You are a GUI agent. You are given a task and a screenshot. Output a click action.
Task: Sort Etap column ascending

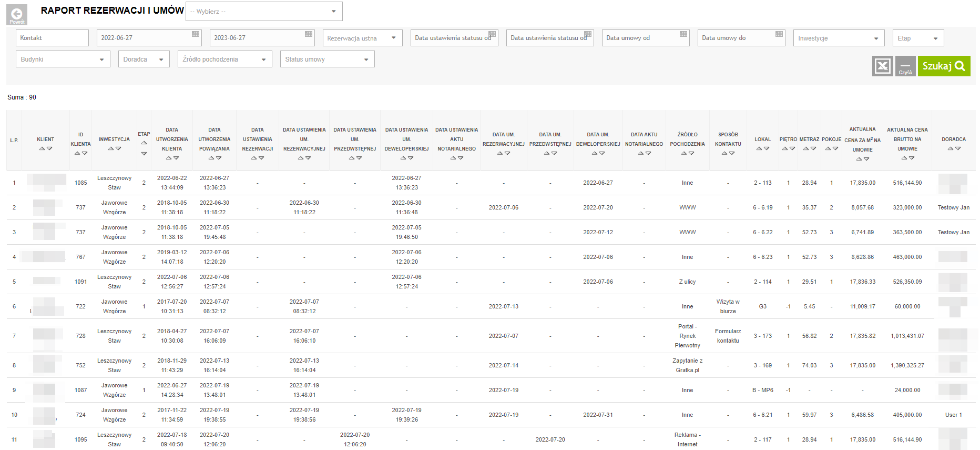tap(144, 143)
